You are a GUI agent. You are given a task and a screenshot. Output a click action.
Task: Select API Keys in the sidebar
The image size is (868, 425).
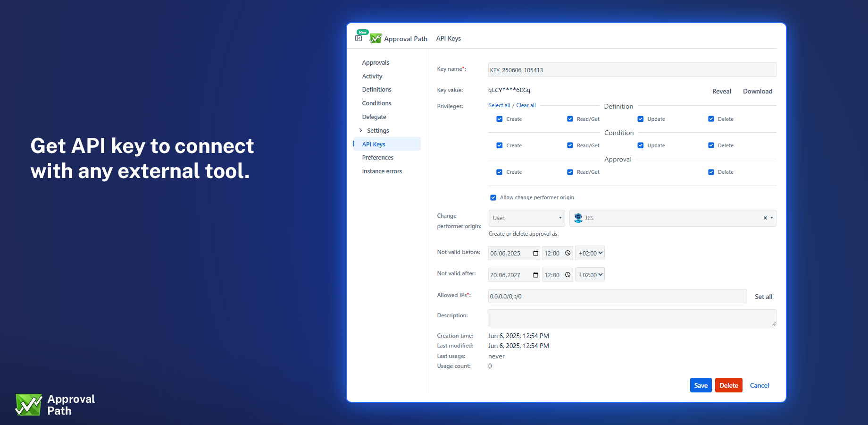(387, 144)
